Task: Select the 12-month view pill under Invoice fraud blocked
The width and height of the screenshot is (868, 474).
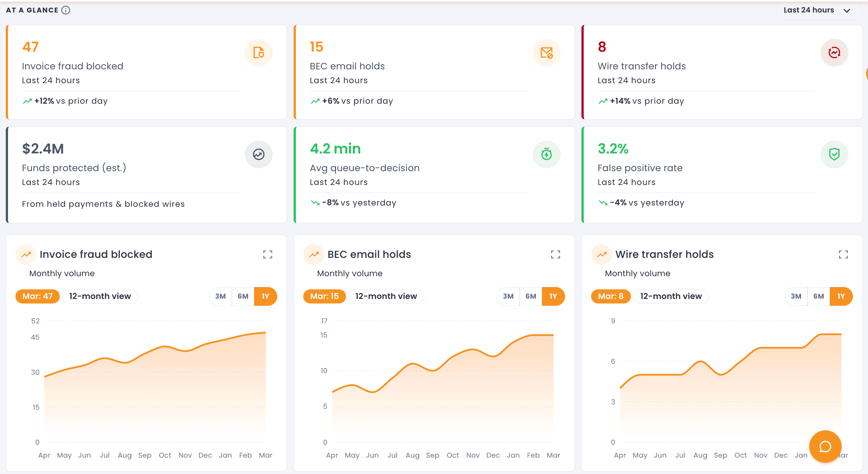Action: [x=100, y=296]
